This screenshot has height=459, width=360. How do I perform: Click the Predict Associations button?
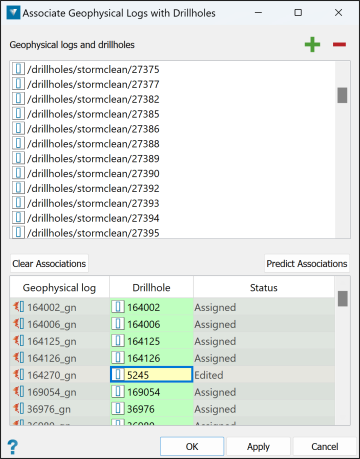click(307, 263)
